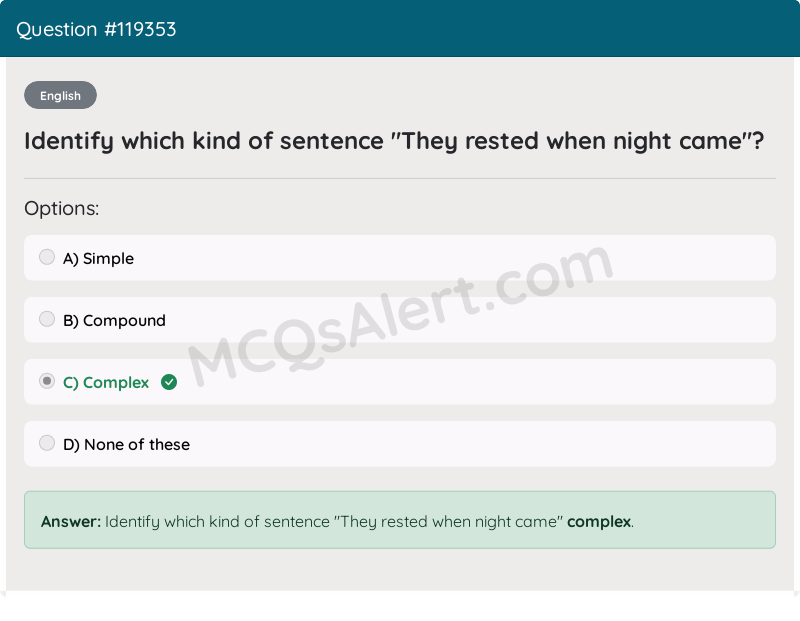This screenshot has width=800, height=621.
Task: Click the Answer explanation box
Action: pyautogui.click(x=400, y=521)
